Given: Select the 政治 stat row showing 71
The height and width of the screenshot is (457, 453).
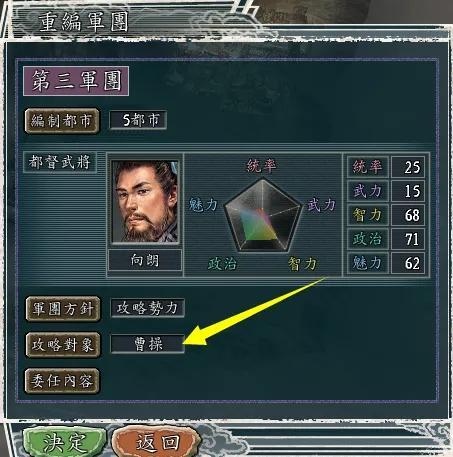Looking at the screenshot, I should [386, 239].
